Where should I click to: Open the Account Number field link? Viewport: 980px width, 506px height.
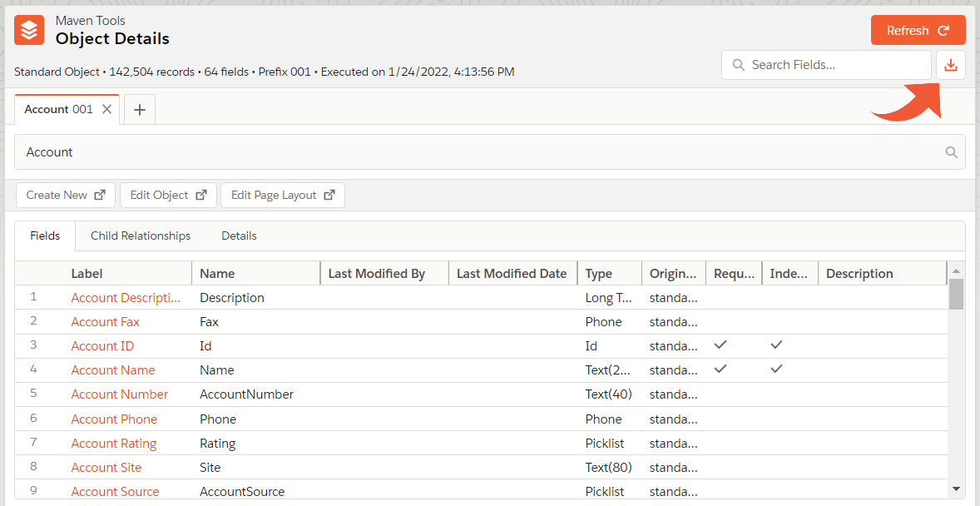click(119, 394)
